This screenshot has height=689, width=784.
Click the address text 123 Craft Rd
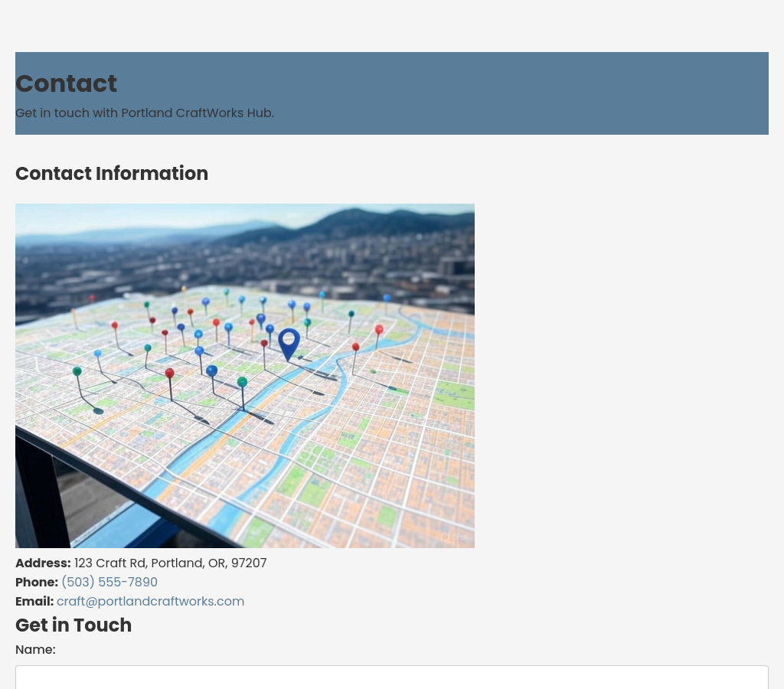coord(111,563)
